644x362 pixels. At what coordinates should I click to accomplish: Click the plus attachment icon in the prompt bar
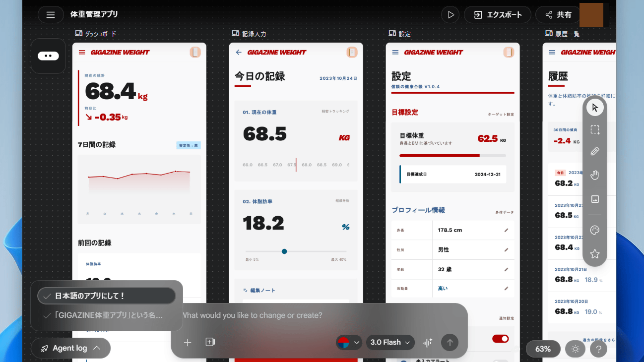tap(188, 342)
